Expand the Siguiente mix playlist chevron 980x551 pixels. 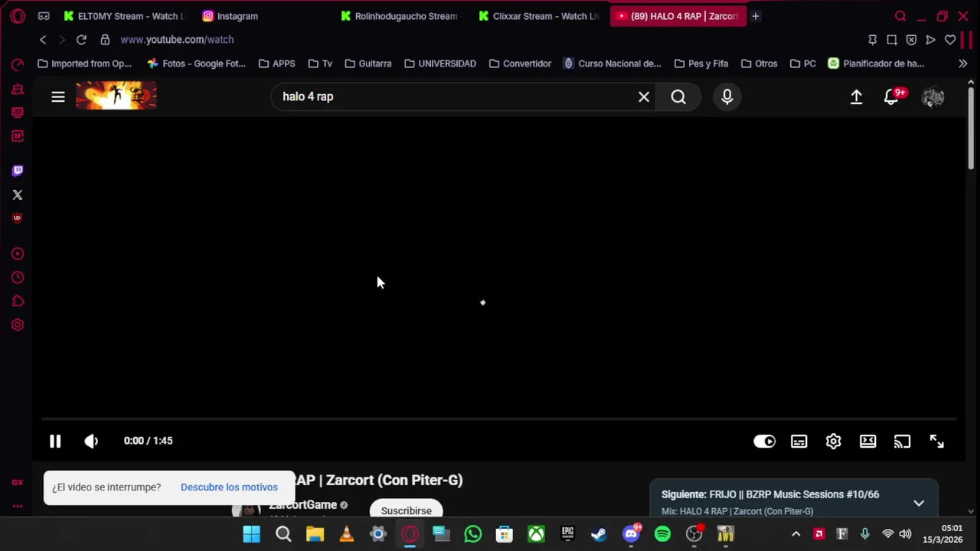pos(919,503)
